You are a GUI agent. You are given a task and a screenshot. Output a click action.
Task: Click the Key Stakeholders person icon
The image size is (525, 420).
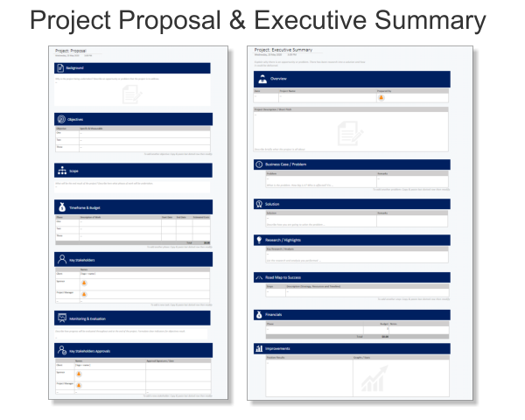point(62,259)
